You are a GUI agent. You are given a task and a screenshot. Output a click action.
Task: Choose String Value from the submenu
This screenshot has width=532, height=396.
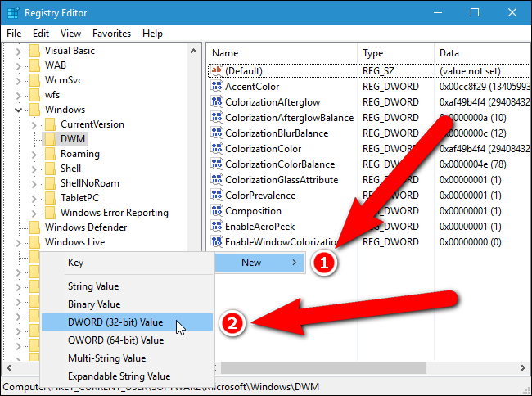click(127, 286)
